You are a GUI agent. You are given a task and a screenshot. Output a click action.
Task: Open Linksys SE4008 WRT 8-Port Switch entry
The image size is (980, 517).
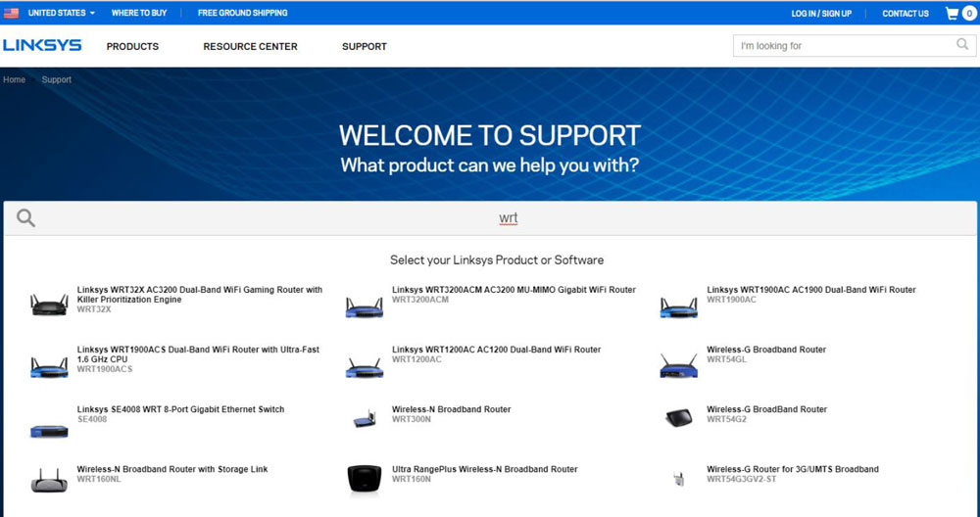pyautogui.click(x=180, y=409)
